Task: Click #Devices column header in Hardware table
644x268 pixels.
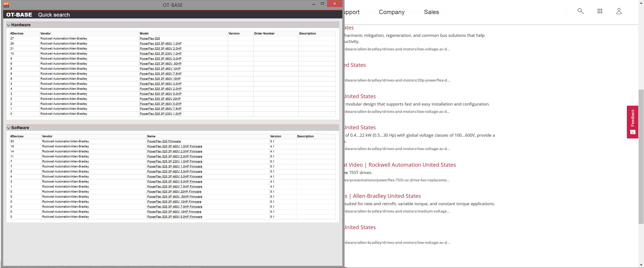Action: tap(17, 33)
